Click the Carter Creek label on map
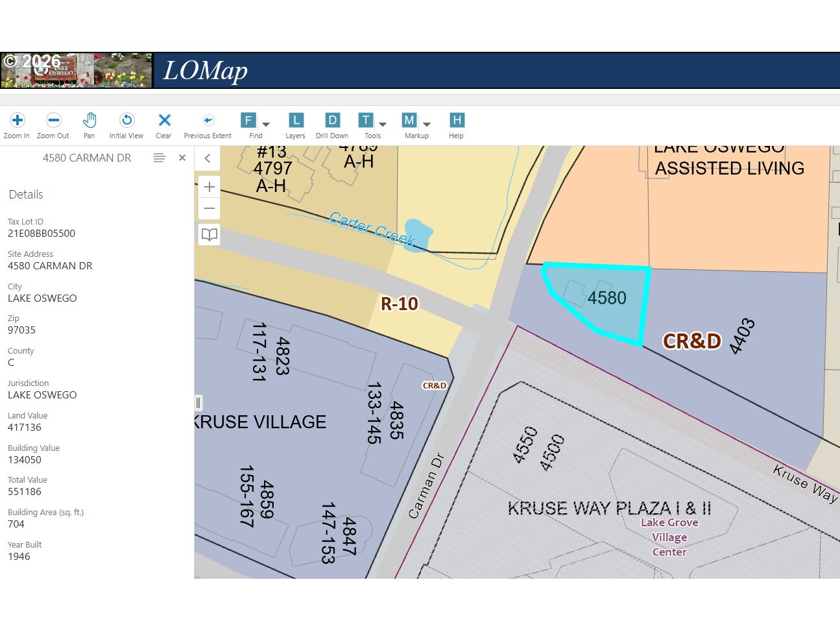The height and width of the screenshot is (630, 840). click(x=372, y=229)
